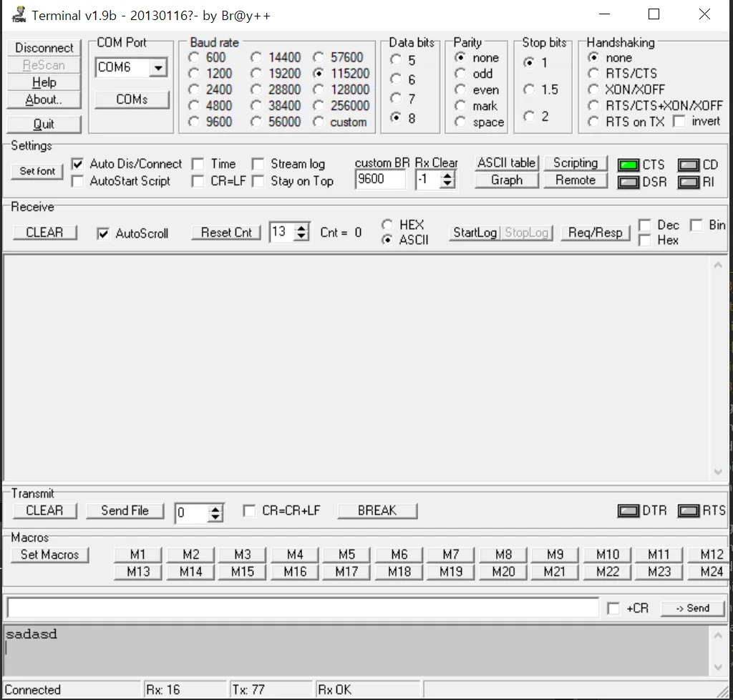Enable the Bin receive checkbox
Viewport: 733px width, 700px height.
coord(696,225)
